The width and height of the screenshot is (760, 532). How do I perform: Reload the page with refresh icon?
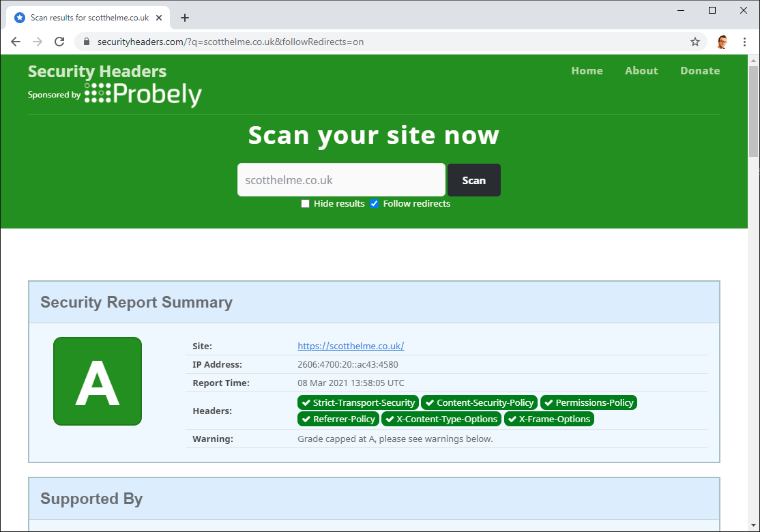tap(59, 42)
